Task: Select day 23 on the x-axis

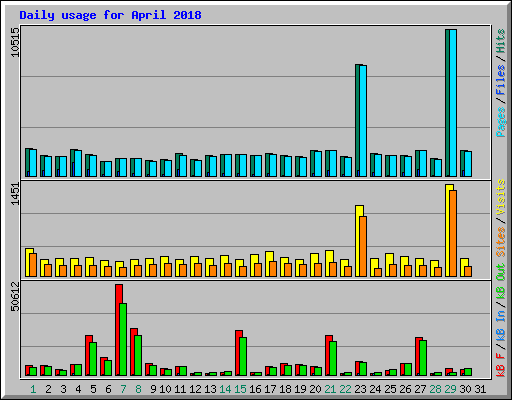Action: (360, 389)
